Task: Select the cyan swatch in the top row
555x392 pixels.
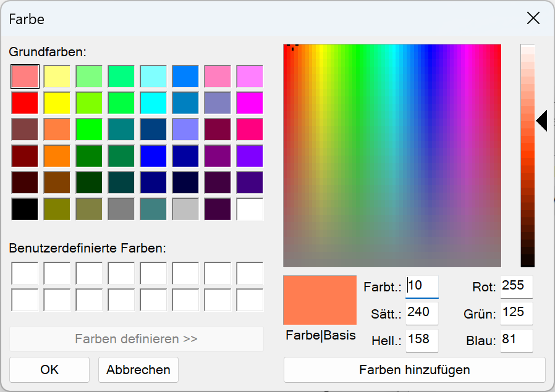Action: (x=153, y=77)
